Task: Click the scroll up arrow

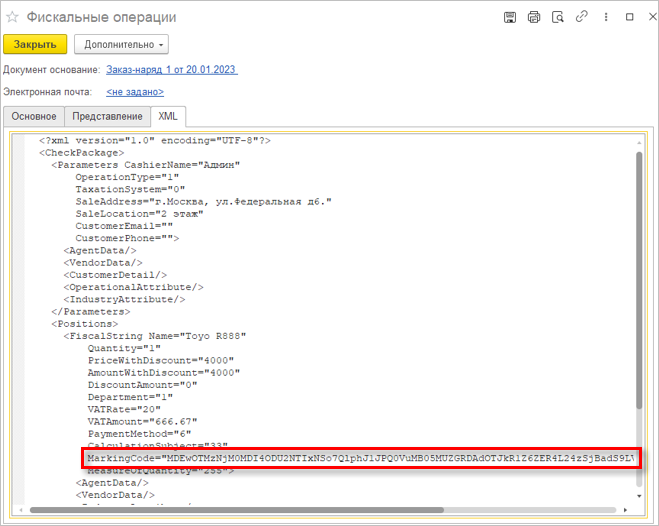Action: (640, 140)
